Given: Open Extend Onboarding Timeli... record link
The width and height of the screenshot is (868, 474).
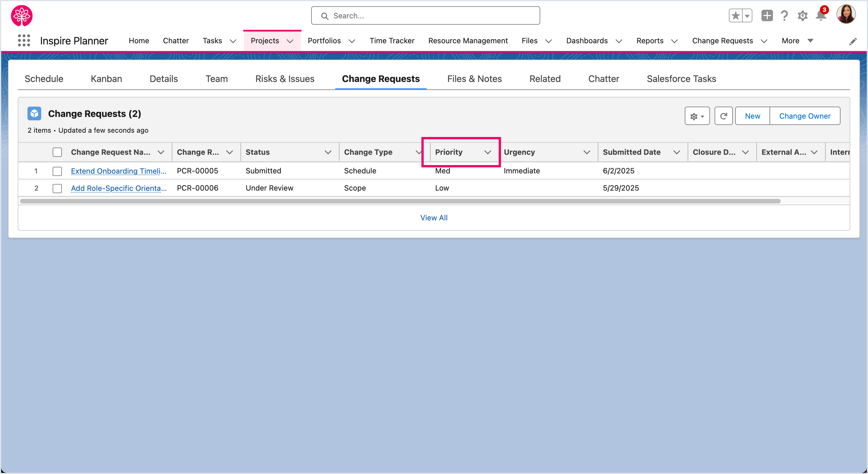Looking at the screenshot, I should tap(118, 171).
